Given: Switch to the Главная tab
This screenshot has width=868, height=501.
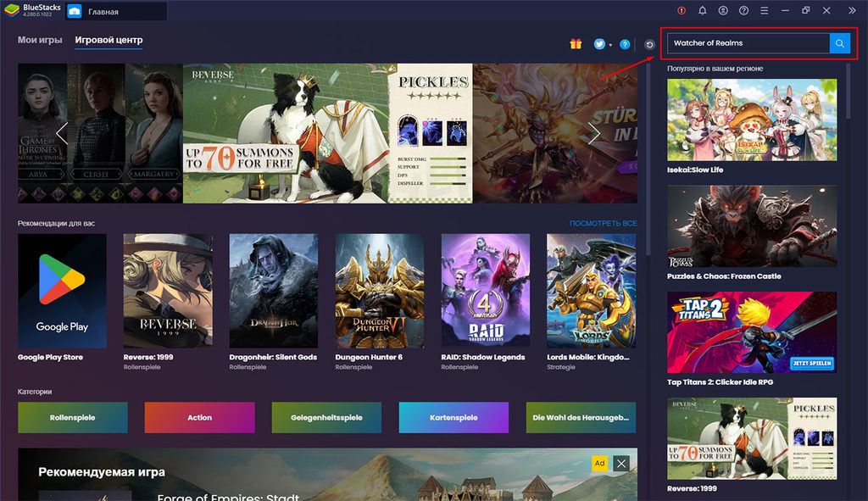Looking at the screenshot, I should point(116,11).
